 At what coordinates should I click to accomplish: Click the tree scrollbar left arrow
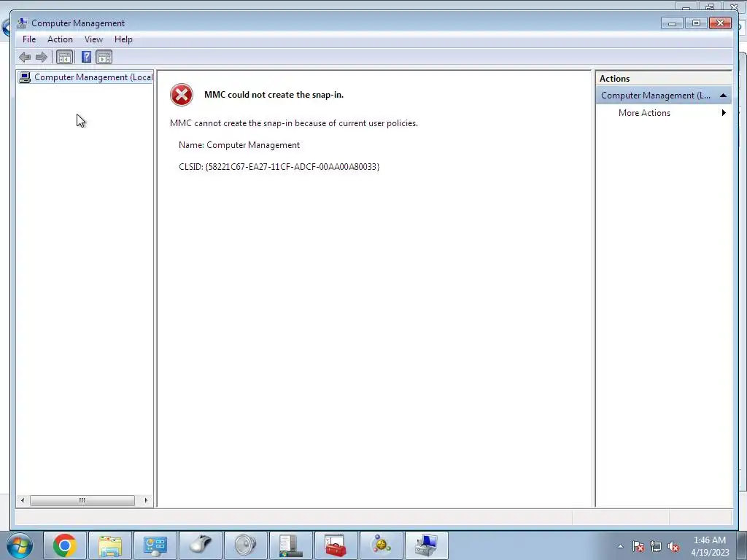coord(23,500)
